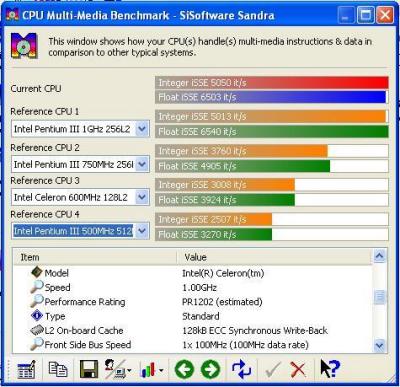Click the context help cursor question icon

coord(330,369)
